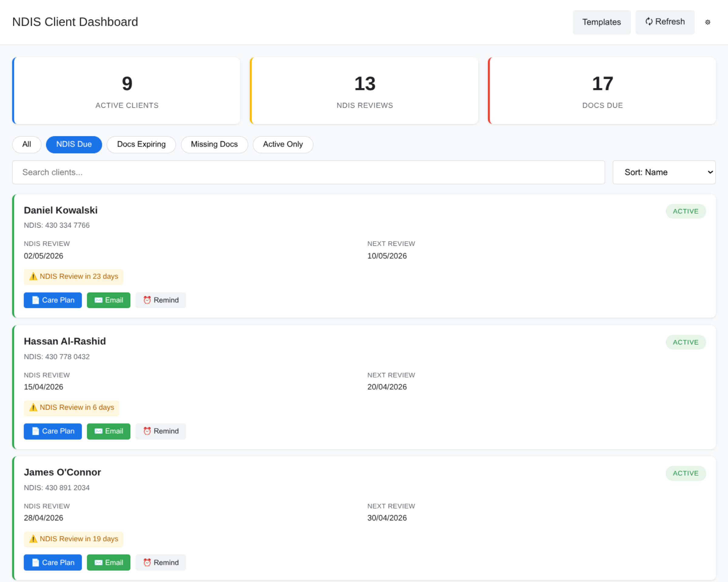Click the ACTIVE badge on Daniel Kowalski's card
The height and width of the screenshot is (582, 728).
(x=686, y=211)
